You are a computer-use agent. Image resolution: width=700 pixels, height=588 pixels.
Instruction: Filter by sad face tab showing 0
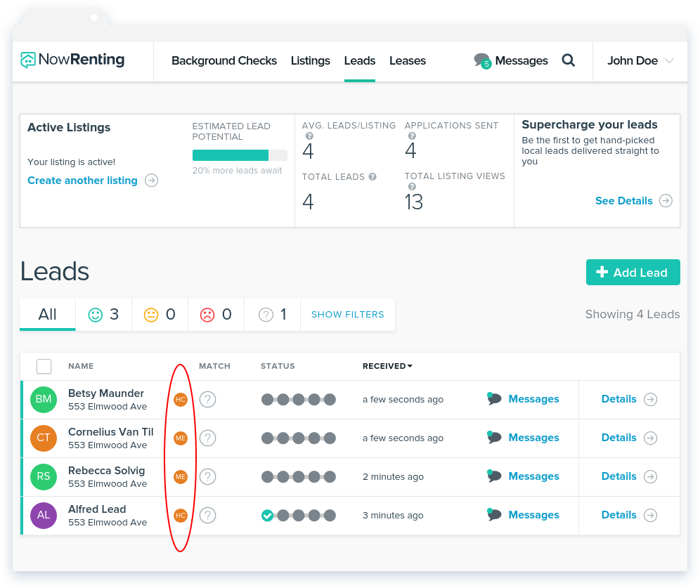click(216, 315)
